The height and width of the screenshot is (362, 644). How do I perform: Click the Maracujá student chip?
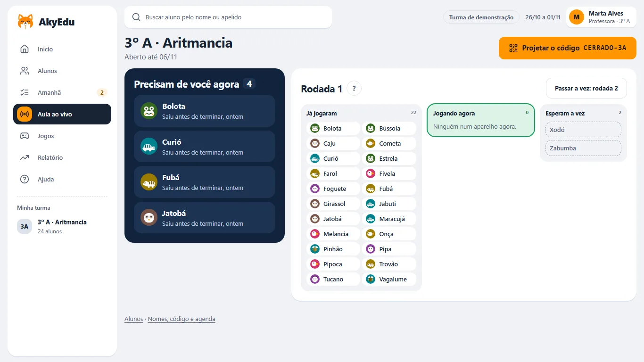click(x=389, y=219)
